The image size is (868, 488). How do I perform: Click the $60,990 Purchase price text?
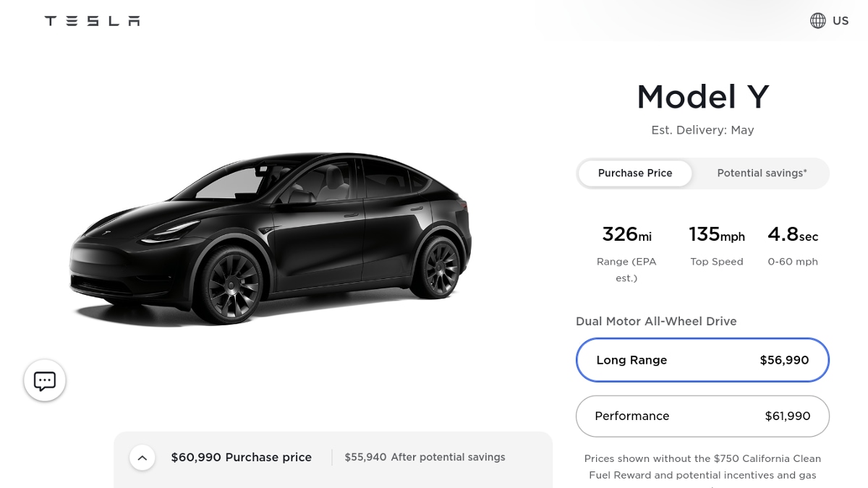[241, 458]
